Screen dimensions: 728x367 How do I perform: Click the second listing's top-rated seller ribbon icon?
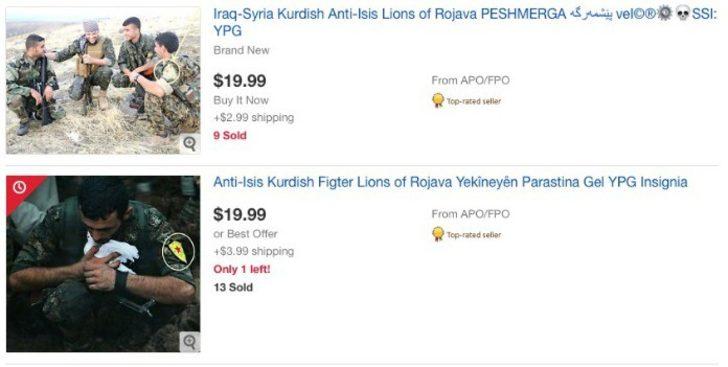tap(438, 234)
